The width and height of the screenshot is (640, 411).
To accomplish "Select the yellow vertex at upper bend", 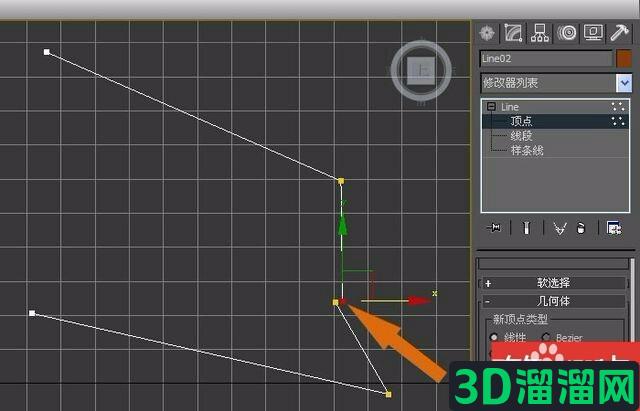I will [x=341, y=181].
